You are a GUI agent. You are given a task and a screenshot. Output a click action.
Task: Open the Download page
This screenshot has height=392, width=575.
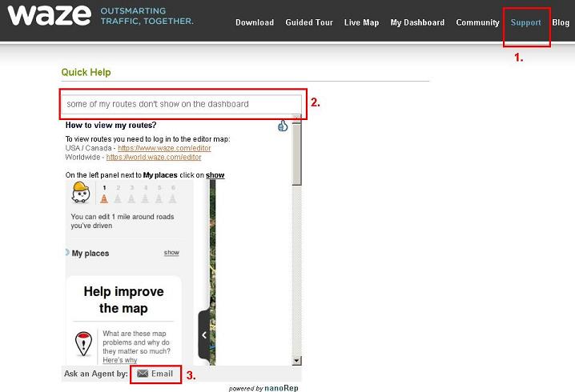(x=255, y=22)
